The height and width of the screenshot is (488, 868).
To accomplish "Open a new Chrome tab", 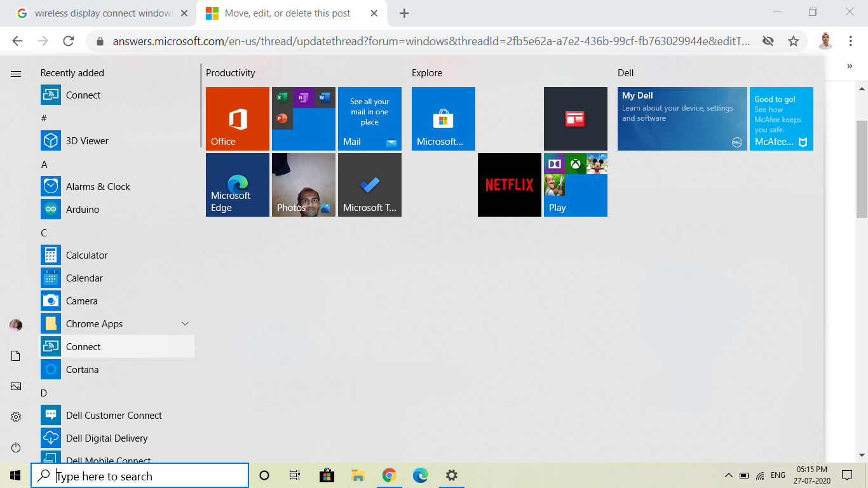I will tap(404, 13).
